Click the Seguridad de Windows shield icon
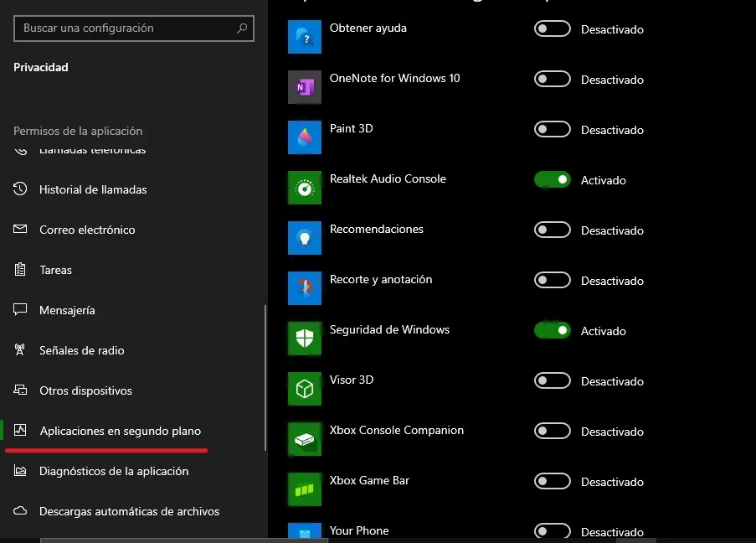 point(304,338)
